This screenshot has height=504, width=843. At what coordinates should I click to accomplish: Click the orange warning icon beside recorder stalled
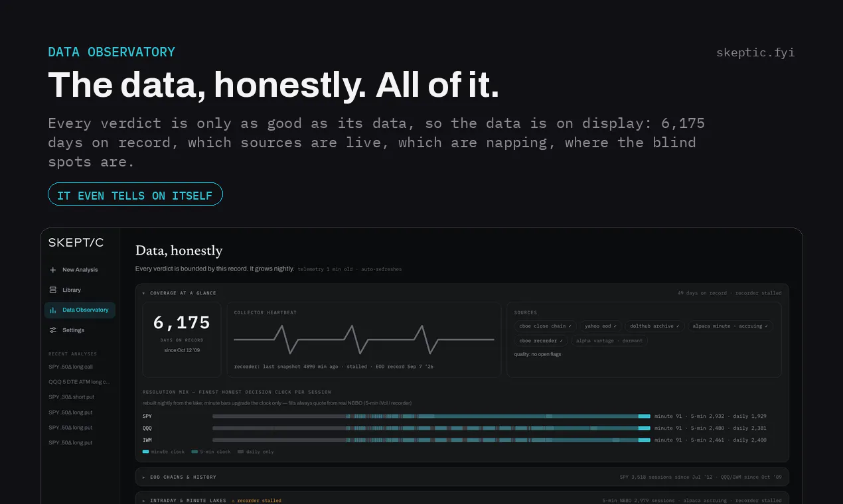click(234, 501)
